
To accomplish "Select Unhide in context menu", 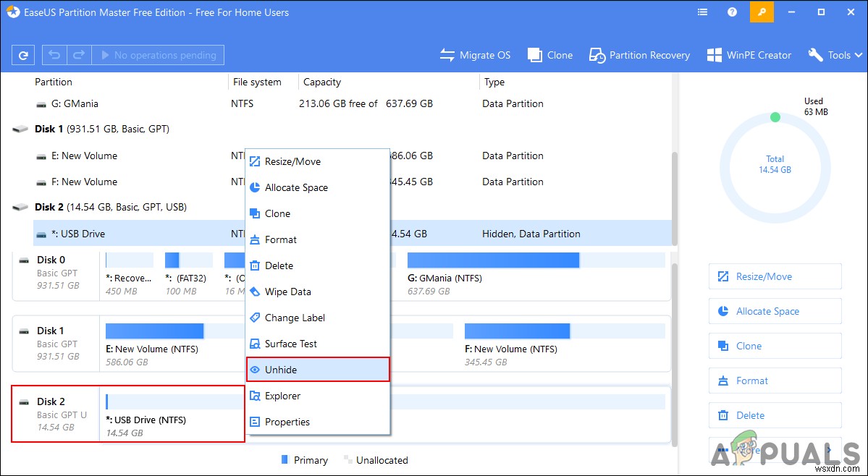I will [318, 370].
